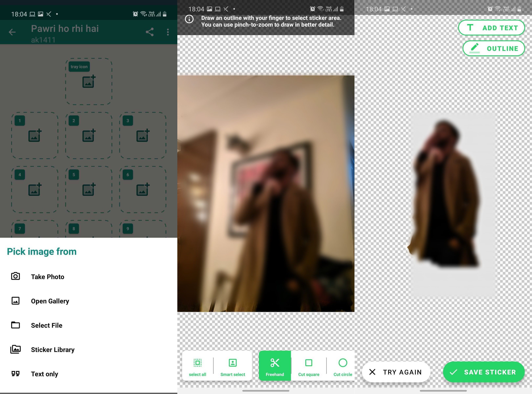Click Try Again to redo selection
The image size is (532, 394).
(395, 372)
